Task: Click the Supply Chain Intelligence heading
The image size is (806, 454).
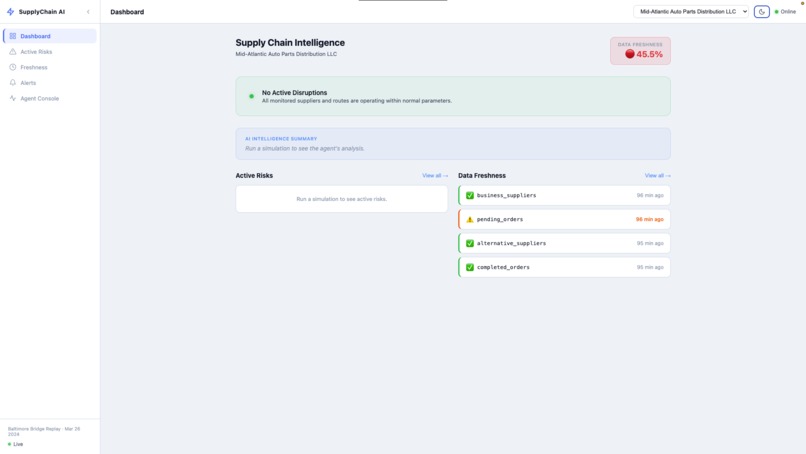Action: click(290, 43)
